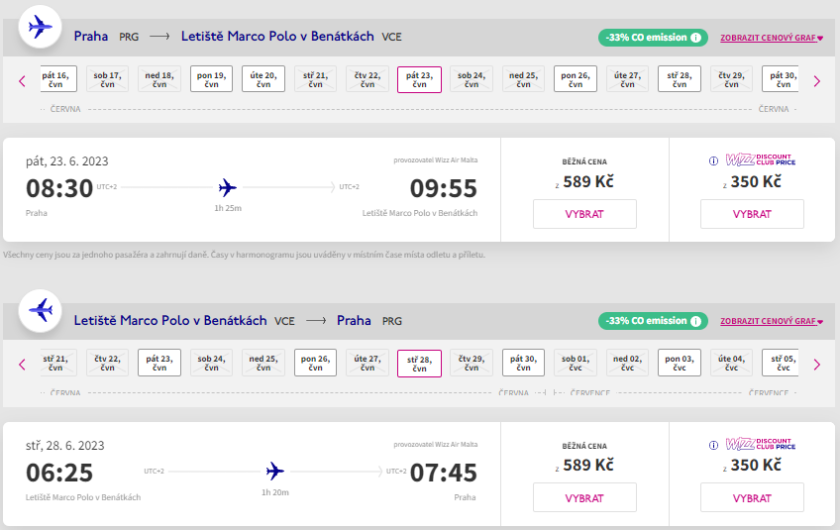Select return date sob 01, čvc
The width and height of the screenshot is (840, 530).
coord(575,362)
